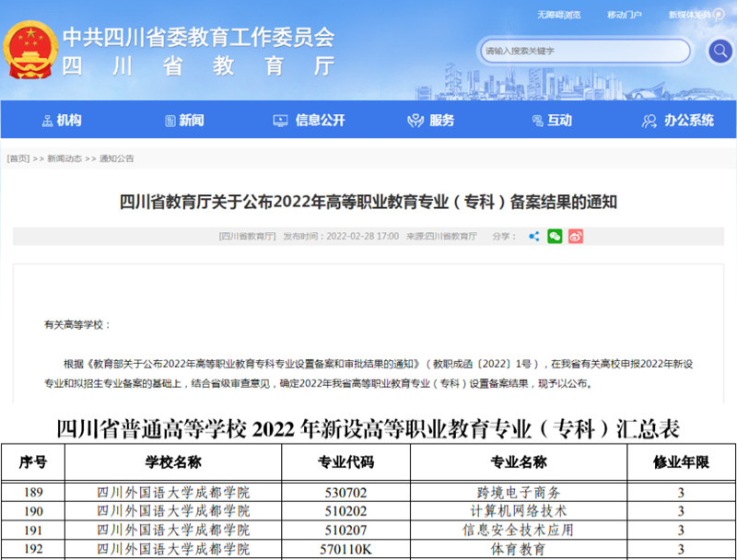
Task: Open the 新闻 menu item
Action: [x=192, y=121]
